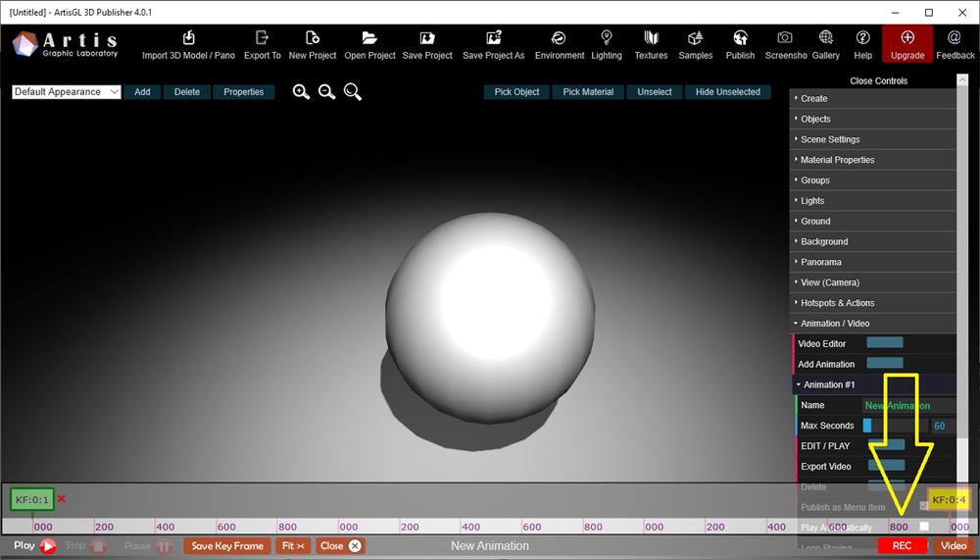Viewport: 980px width, 560px height.
Task: Expand Scene Settings
Action: (873, 139)
